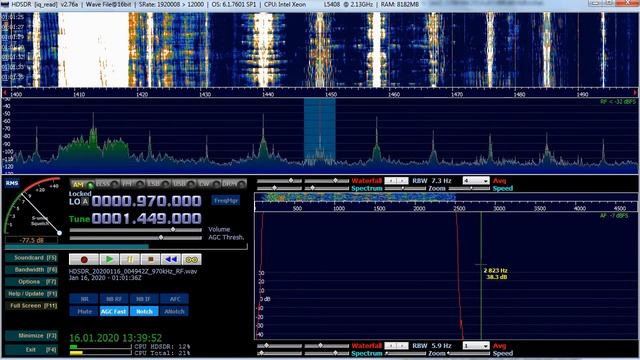Screen dimensions: 640x360
Task: Disable the Notch filter
Action: tap(144, 311)
